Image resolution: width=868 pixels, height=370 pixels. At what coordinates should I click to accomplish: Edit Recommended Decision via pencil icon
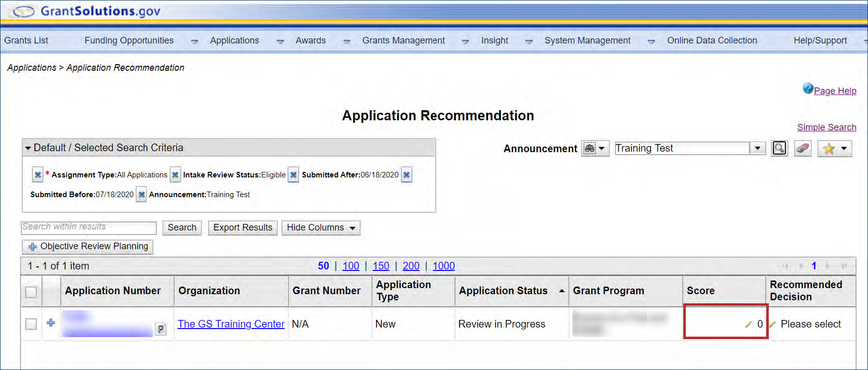772,325
